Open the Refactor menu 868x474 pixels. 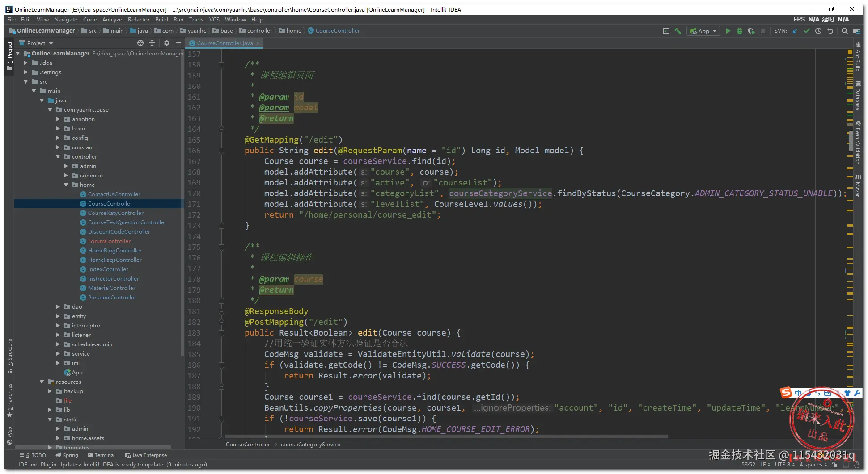138,20
